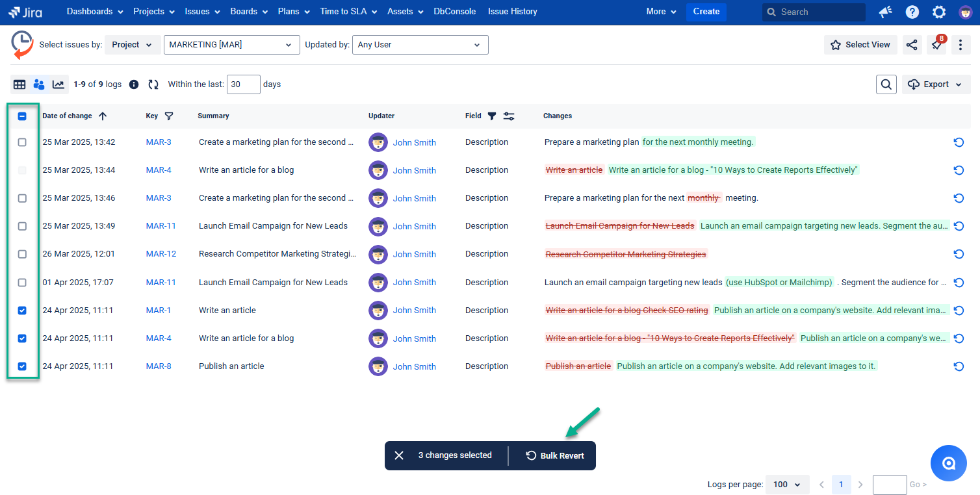Refresh the change logs list
This screenshot has width=980, height=495.
(153, 84)
